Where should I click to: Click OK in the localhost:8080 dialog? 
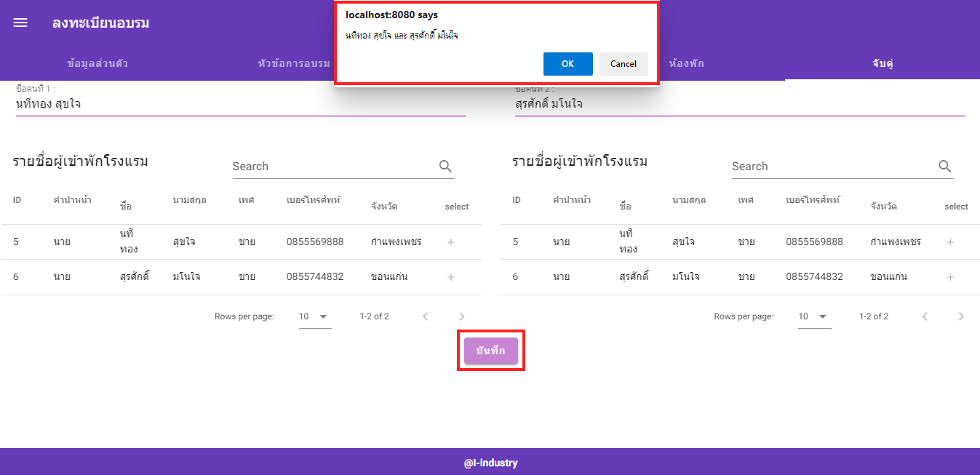(567, 63)
